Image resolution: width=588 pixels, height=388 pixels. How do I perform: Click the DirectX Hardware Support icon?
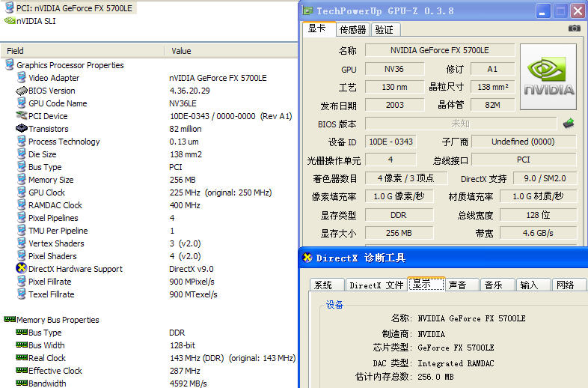(22, 268)
